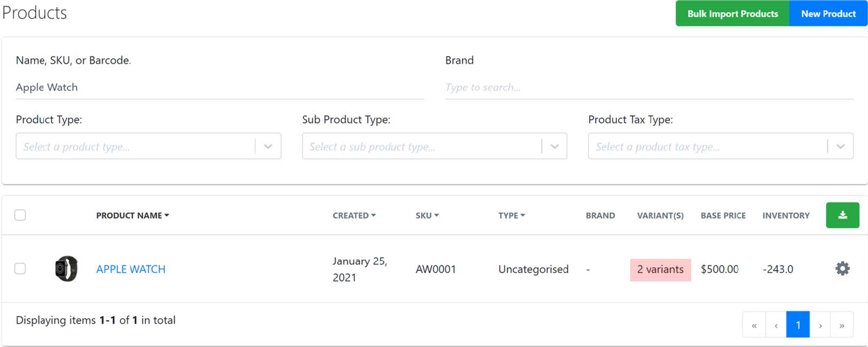The image size is (868, 347).
Task: Go to the first page of results
Action: click(754, 325)
